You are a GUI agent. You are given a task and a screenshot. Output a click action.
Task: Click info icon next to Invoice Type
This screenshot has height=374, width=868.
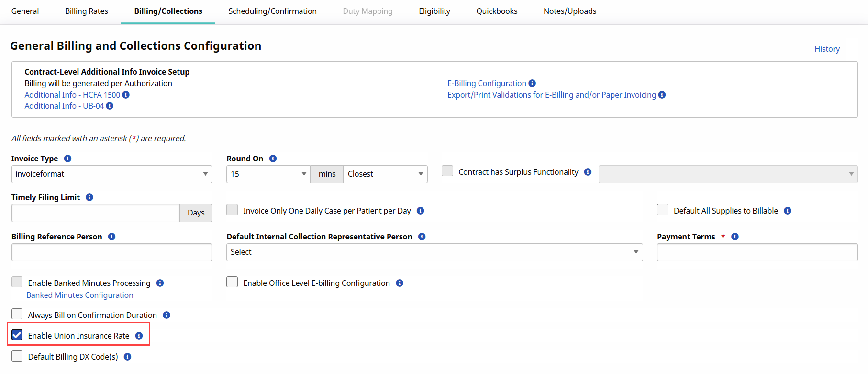[x=67, y=159]
